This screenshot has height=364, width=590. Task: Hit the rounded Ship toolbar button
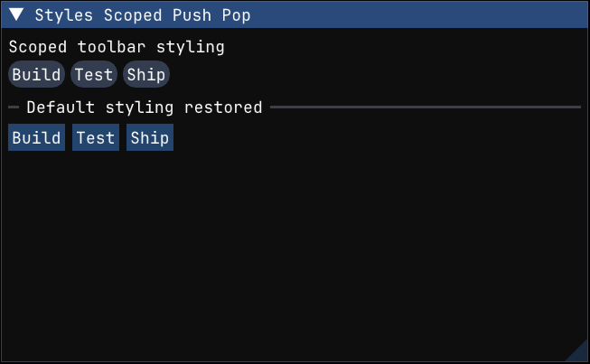145,75
